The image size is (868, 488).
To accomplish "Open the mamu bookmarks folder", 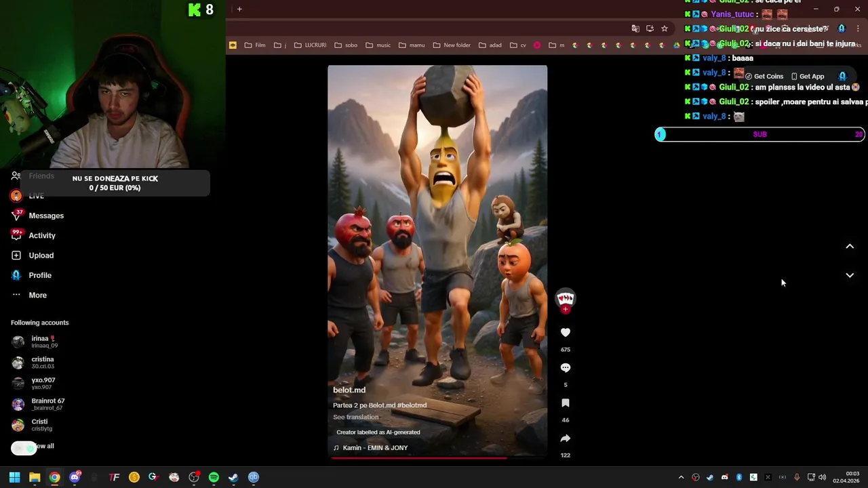I will (x=412, y=45).
